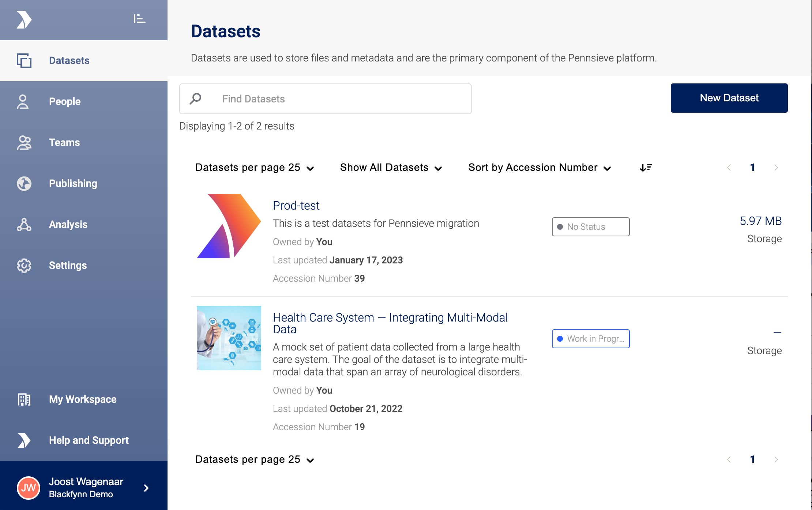This screenshot has height=510, width=812.
Task: Open Help and Support page
Action: point(88,439)
